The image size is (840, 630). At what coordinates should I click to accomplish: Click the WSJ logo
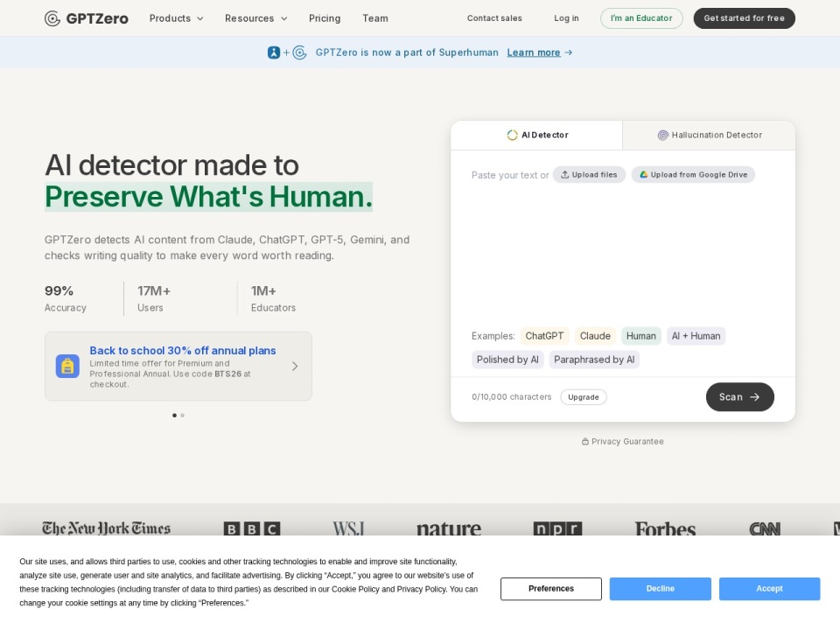point(348,528)
